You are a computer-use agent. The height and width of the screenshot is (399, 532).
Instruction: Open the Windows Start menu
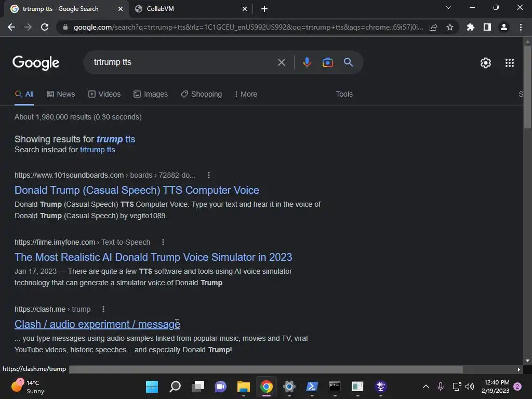coord(152,387)
